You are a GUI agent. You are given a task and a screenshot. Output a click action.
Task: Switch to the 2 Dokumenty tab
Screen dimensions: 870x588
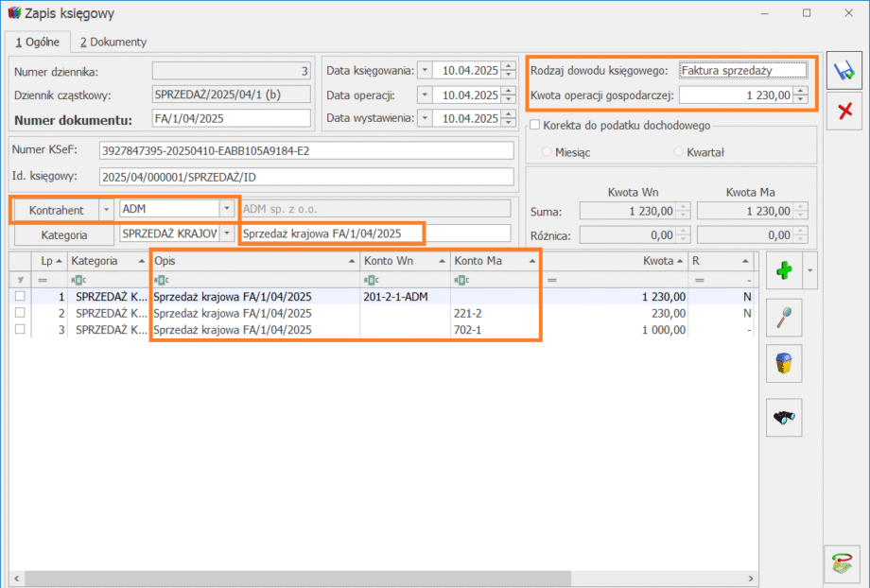113,42
